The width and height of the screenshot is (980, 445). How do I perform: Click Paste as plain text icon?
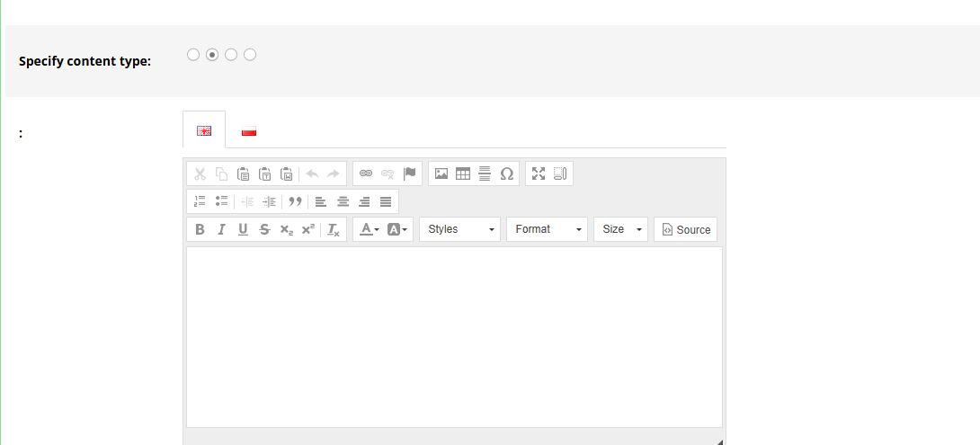tap(264, 174)
